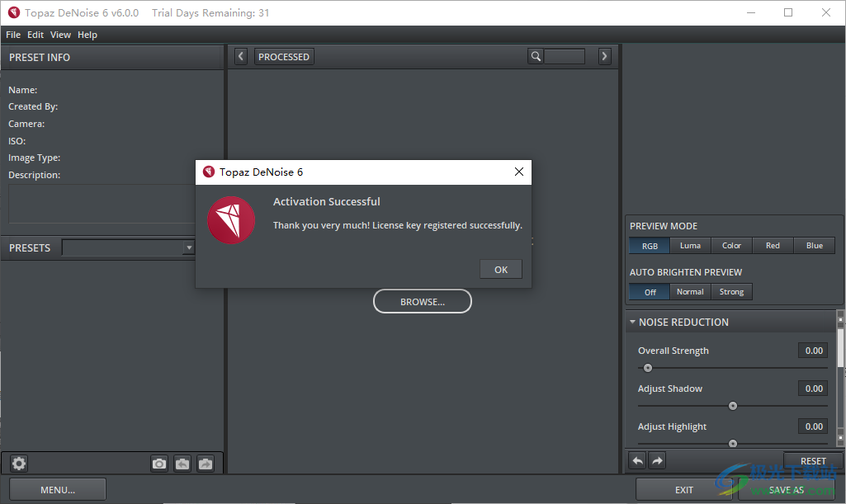
Task: Click the BROWSE... button
Action: [423, 302]
